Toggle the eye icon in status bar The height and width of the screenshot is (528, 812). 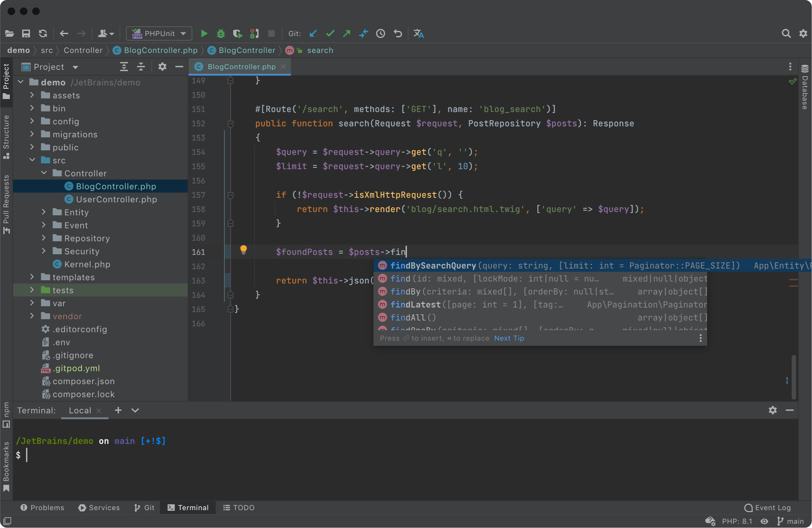click(764, 521)
